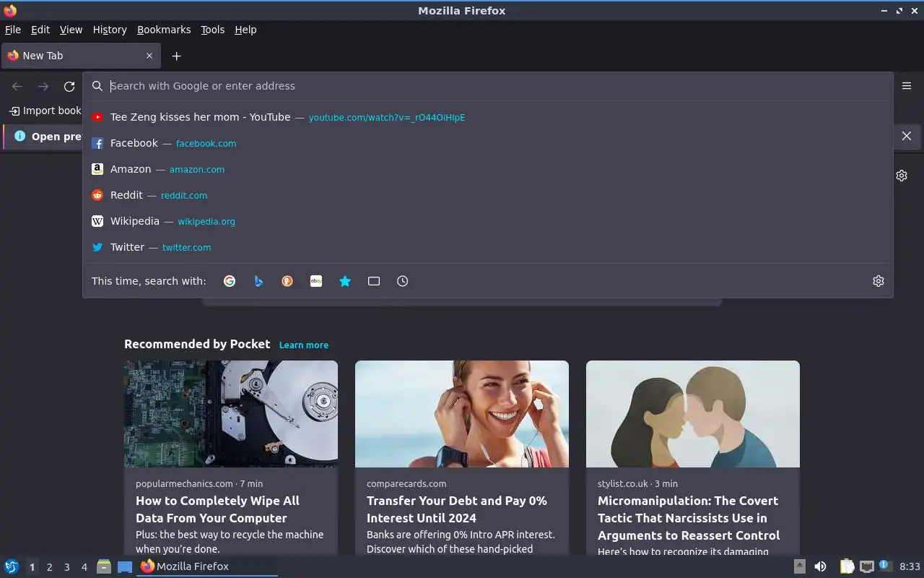The width and height of the screenshot is (924, 578).
Task: Open Micromanipulation article title
Action: pos(689,518)
